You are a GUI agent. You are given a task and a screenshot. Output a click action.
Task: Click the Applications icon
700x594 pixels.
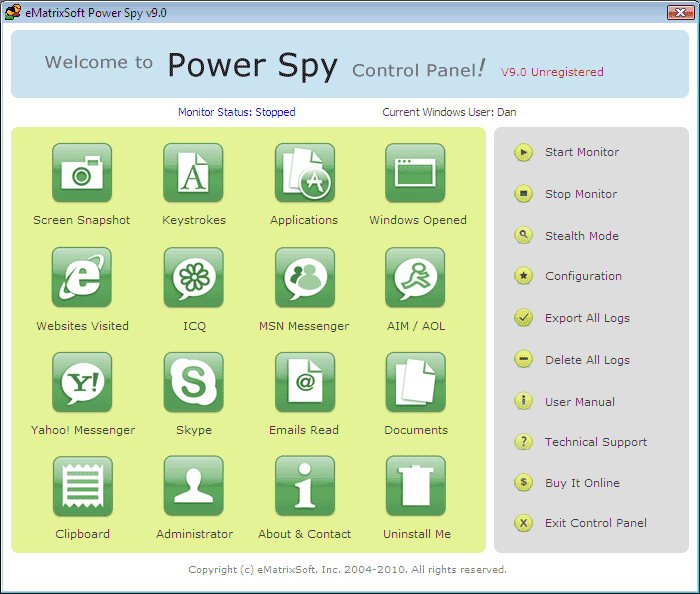tap(304, 173)
